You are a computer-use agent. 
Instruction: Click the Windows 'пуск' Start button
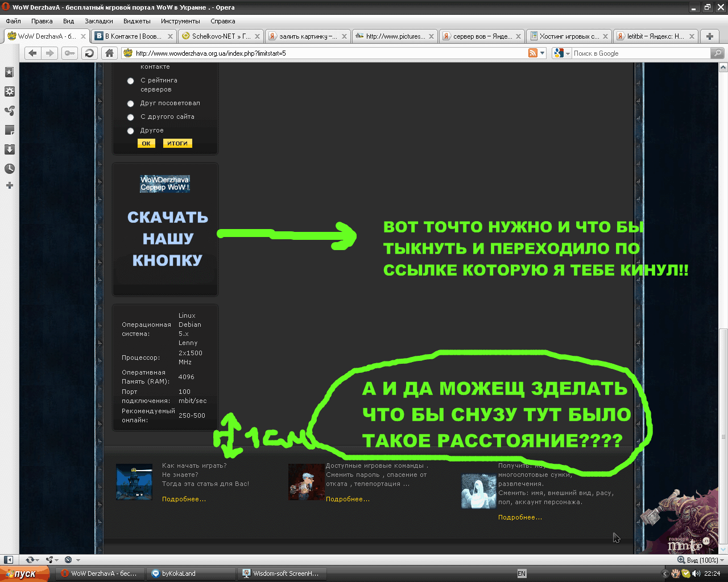click(x=24, y=573)
